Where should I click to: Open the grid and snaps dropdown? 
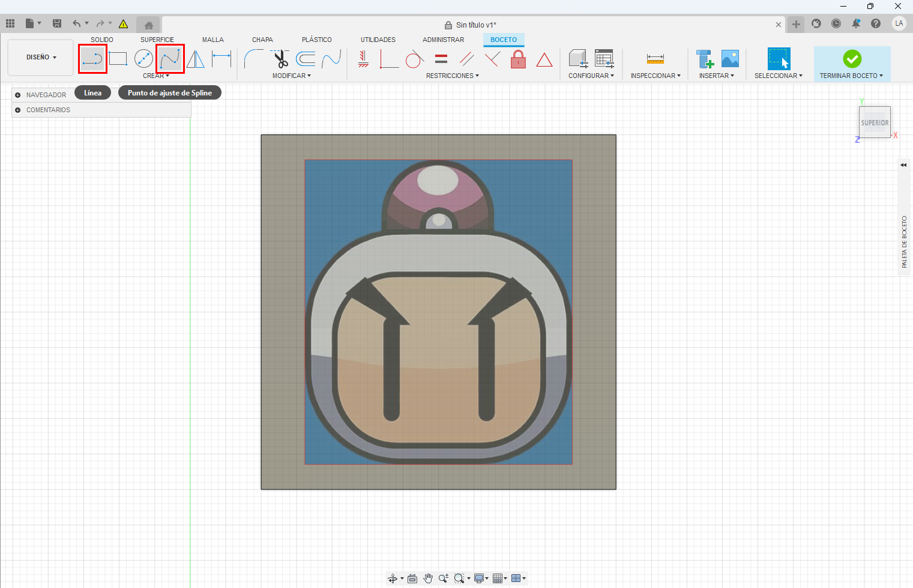(x=499, y=578)
